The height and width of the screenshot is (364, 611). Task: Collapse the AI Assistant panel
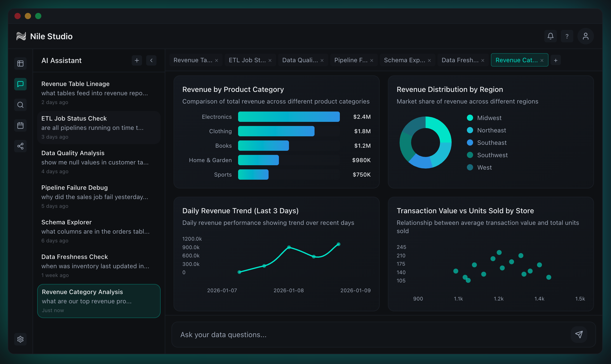pos(151,60)
